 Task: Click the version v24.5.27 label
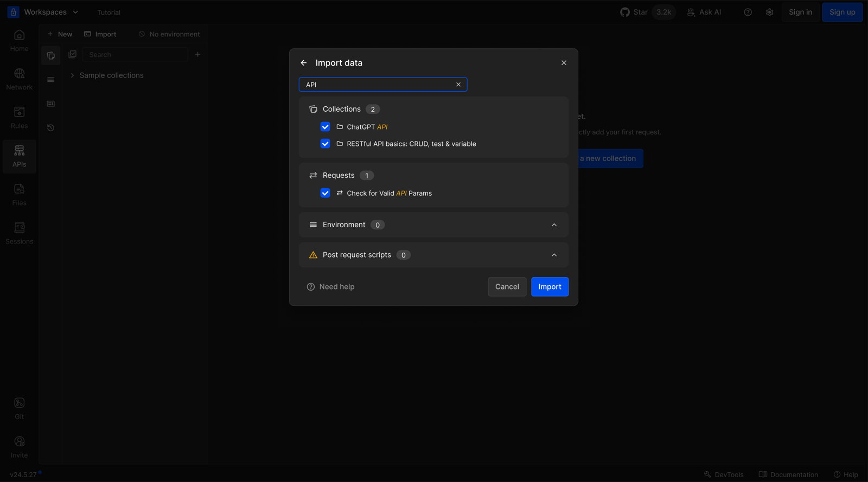pos(23,474)
